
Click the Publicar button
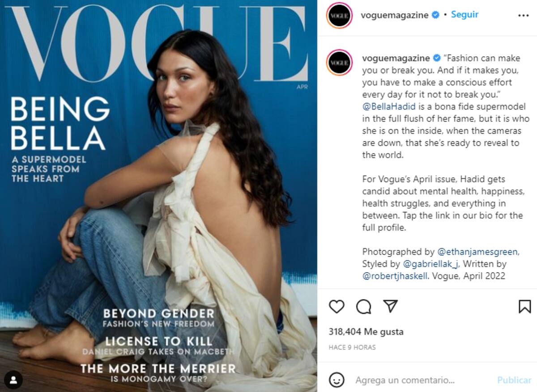pos(514,380)
